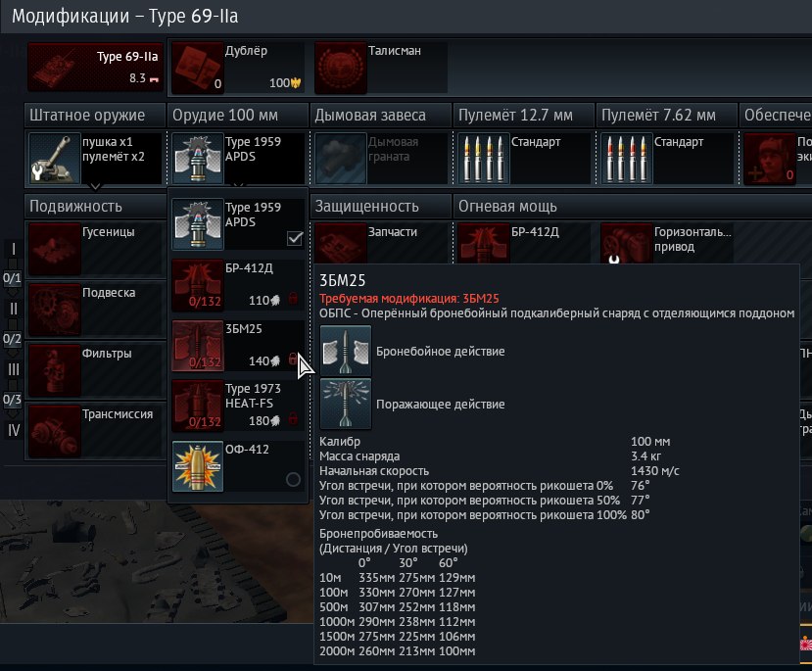
Task: Open the Подвижность category header
Action: coord(95,206)
